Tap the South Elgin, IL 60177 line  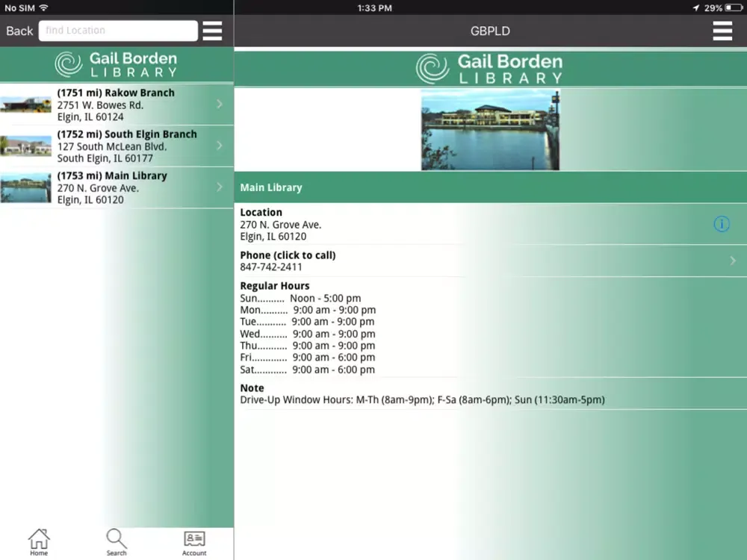105,158
